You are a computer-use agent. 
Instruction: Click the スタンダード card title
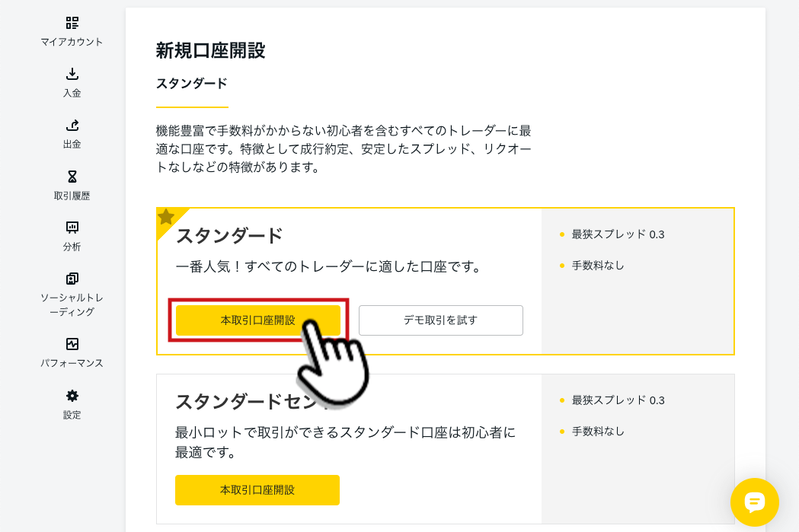tap(229, 236)
